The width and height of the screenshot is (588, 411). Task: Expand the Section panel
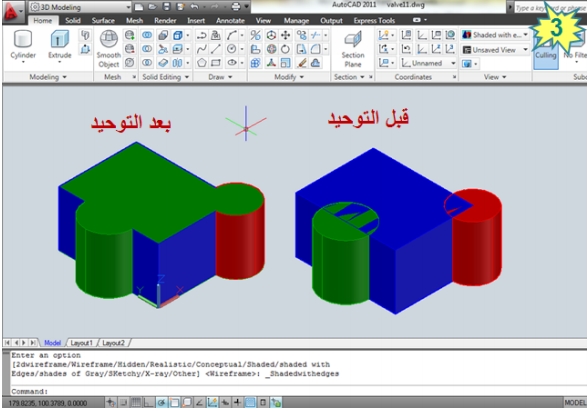pyautogui.click(x=350, y=77)
